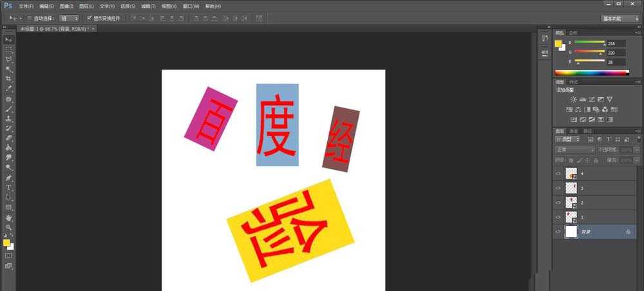
Task: Pick the Crop tool
Action: tap(9, 79)
